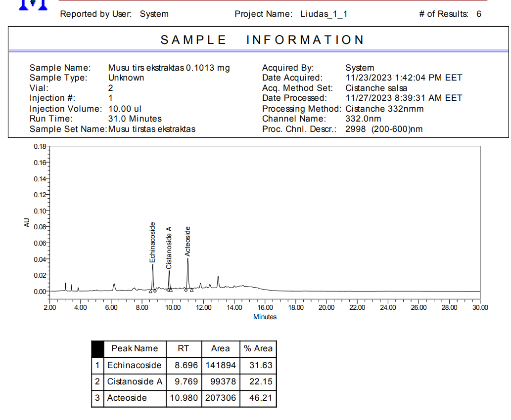511x420 pixels.
Task: Click the Minutes axis label below the chromatogram
Action: click(x=265, y=317)
